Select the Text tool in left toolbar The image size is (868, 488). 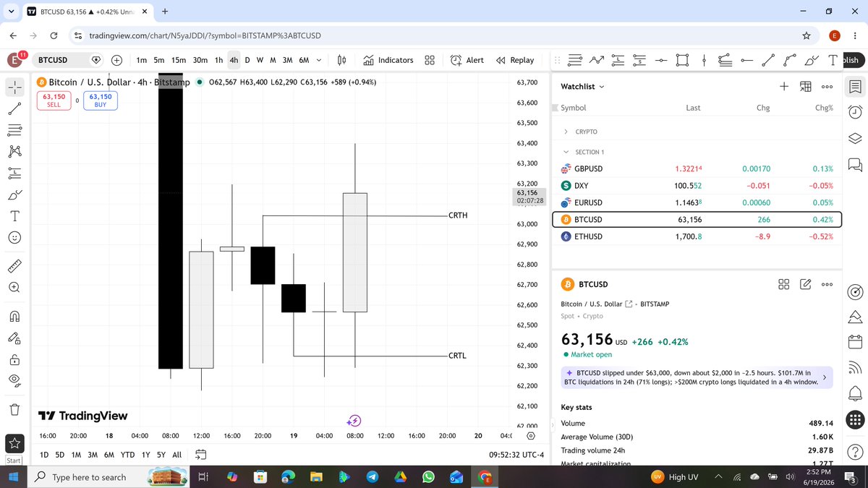(16, 216)
